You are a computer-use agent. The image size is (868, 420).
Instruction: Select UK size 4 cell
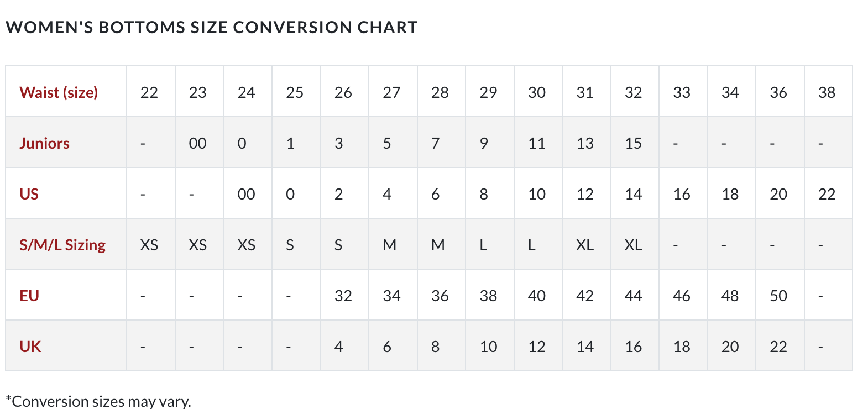coord(345,346)
